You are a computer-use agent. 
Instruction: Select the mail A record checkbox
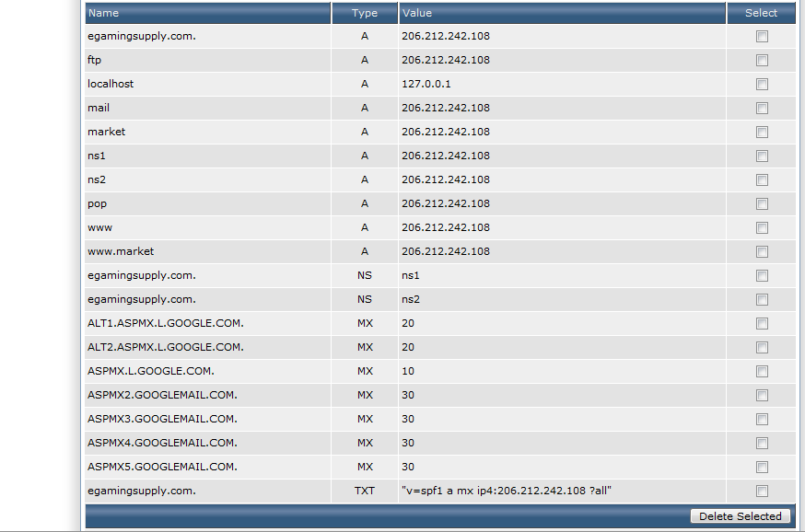tap(762, 109)
